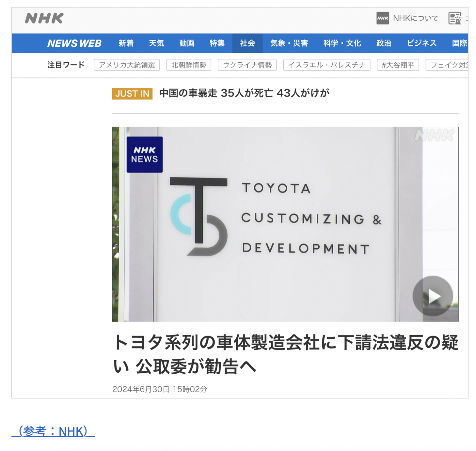Click the #大谷翔平 keyword tag

click(398, 65)
